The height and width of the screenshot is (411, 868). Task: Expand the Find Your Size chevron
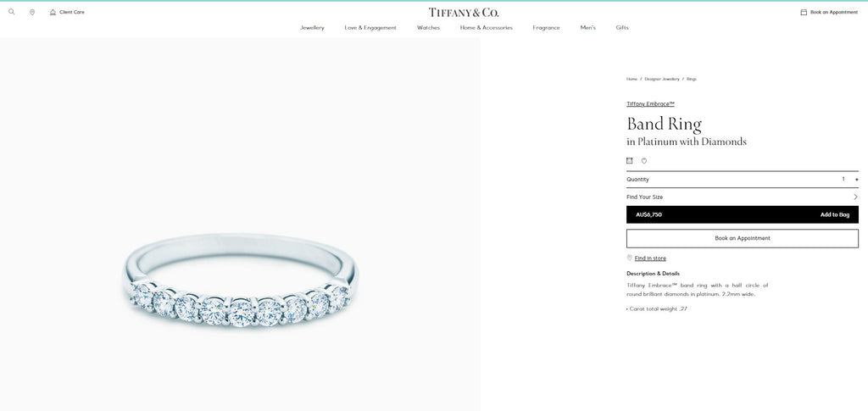coord(855,197)
